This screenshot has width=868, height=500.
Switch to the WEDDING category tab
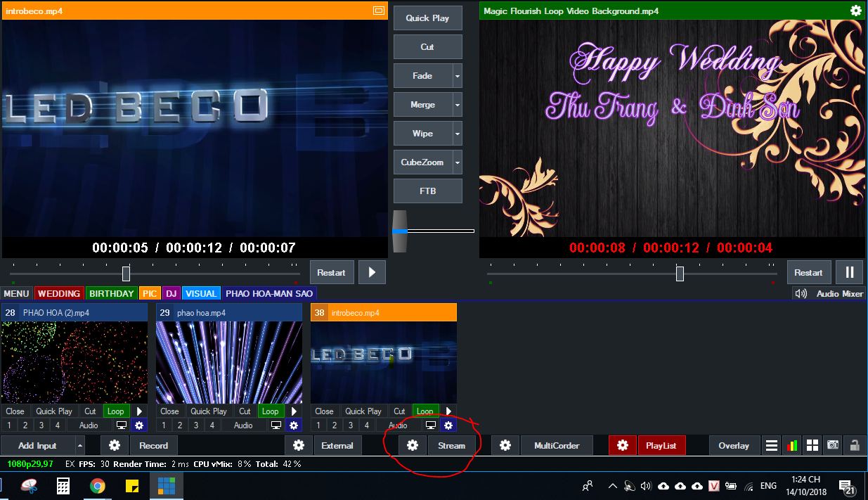58,293
